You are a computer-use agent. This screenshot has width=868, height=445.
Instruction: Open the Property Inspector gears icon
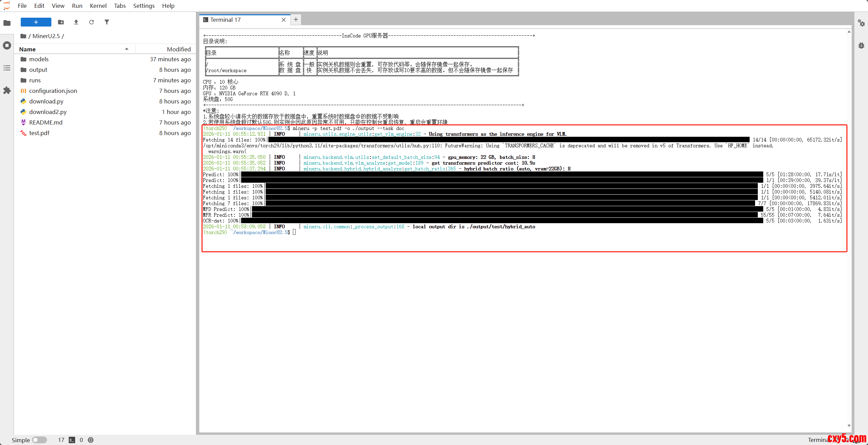tap(861, 23)
